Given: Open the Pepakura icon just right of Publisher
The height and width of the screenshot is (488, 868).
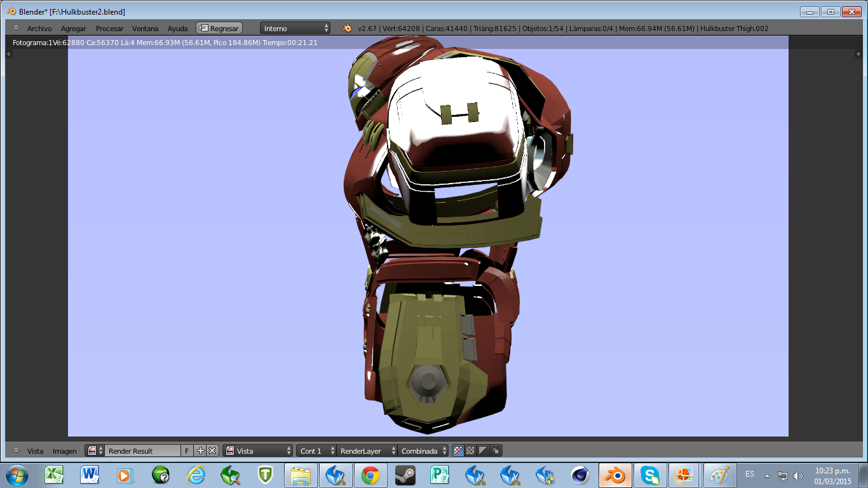Looking at the screenshot, I should [475, 475].
